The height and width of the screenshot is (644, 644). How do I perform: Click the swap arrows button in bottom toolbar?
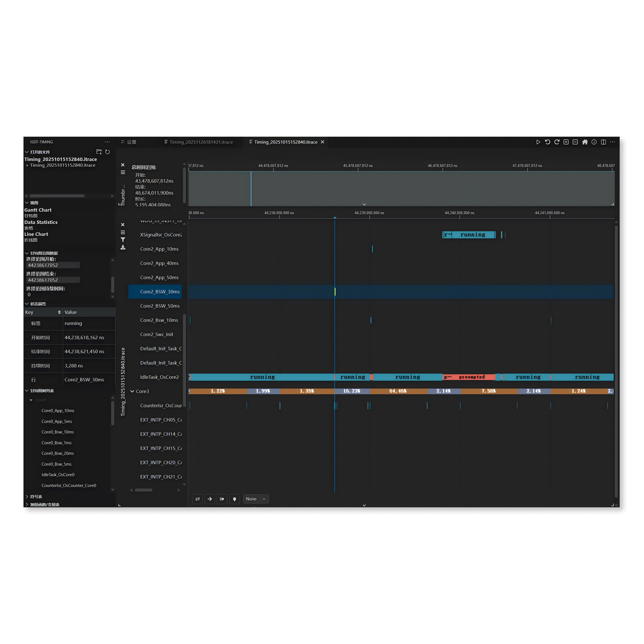click(x=197, y=499)
